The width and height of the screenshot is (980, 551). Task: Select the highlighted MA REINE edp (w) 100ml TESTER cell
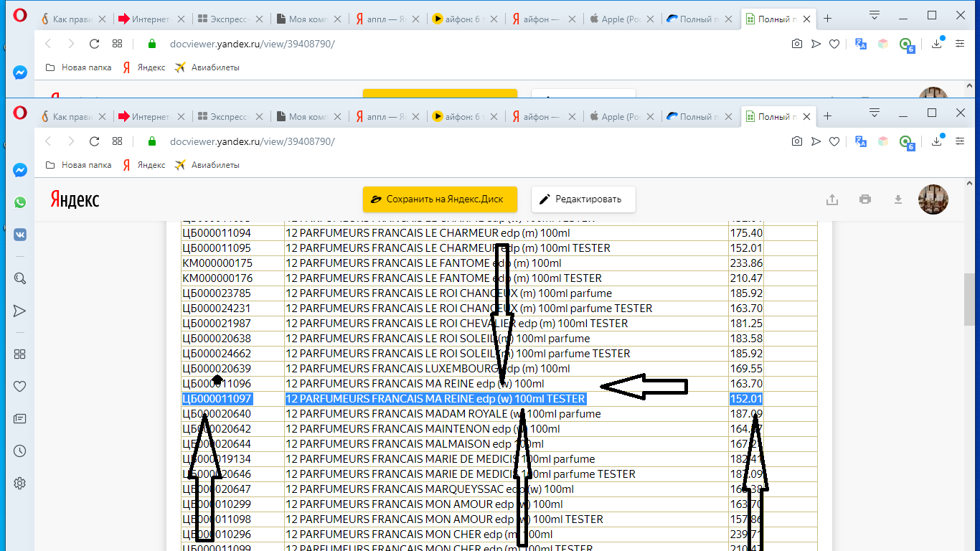(435, 399)
